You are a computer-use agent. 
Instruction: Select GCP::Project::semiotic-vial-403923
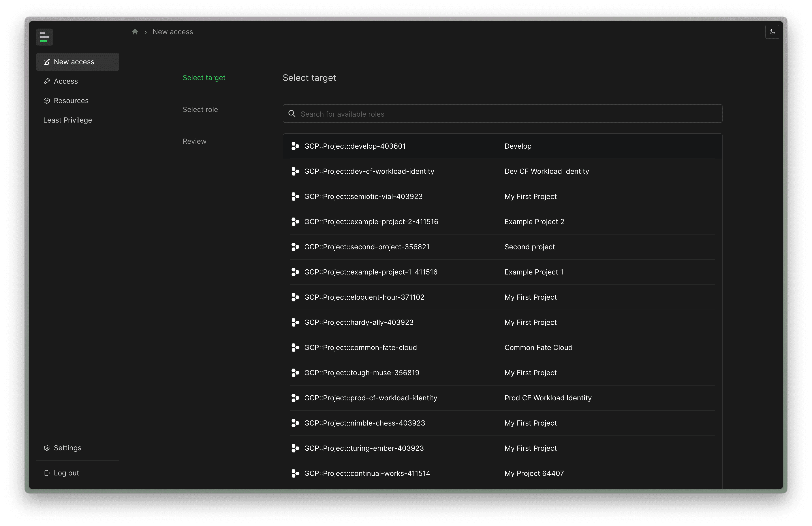[x=503, y=197]
